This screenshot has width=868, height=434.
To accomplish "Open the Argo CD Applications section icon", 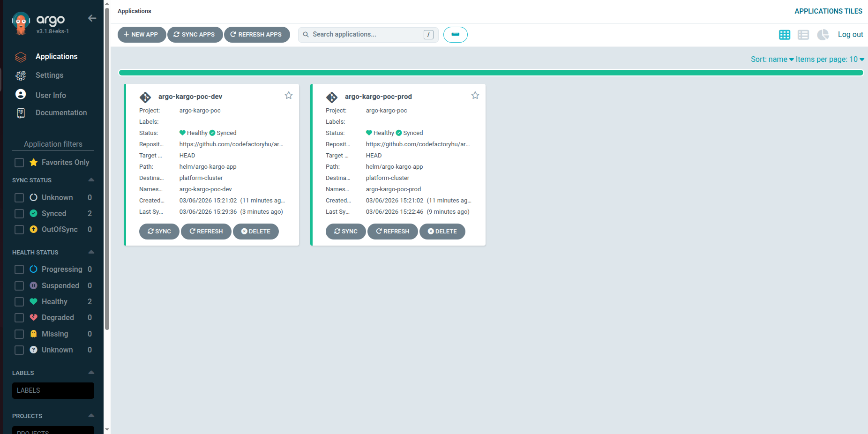I will 21,57.
